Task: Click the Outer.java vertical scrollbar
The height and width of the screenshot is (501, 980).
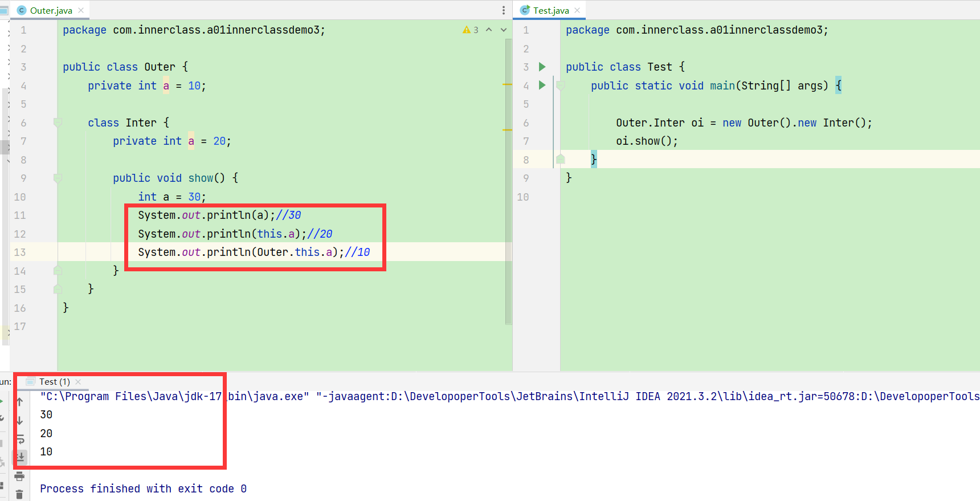Action: [x=508, y=181]
